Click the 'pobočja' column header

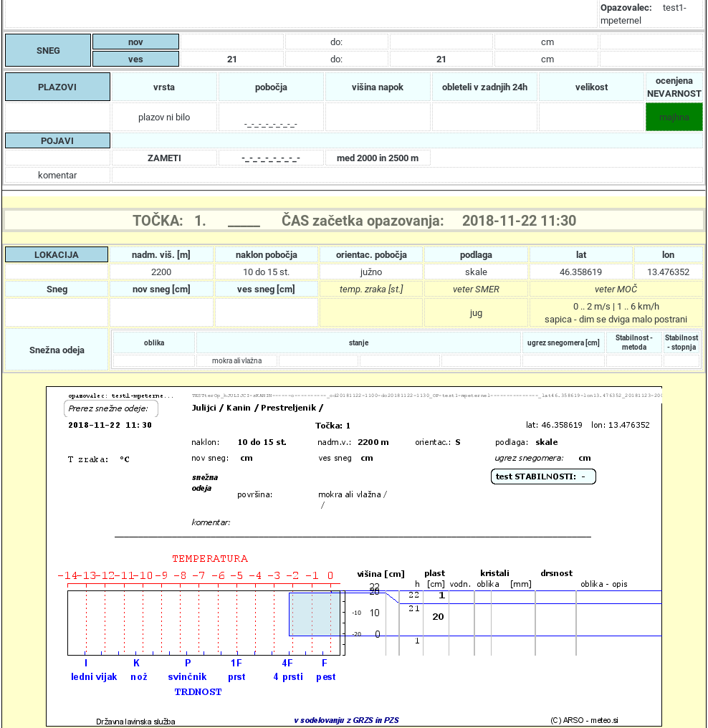pyautogui.click(x=271, y=87)
